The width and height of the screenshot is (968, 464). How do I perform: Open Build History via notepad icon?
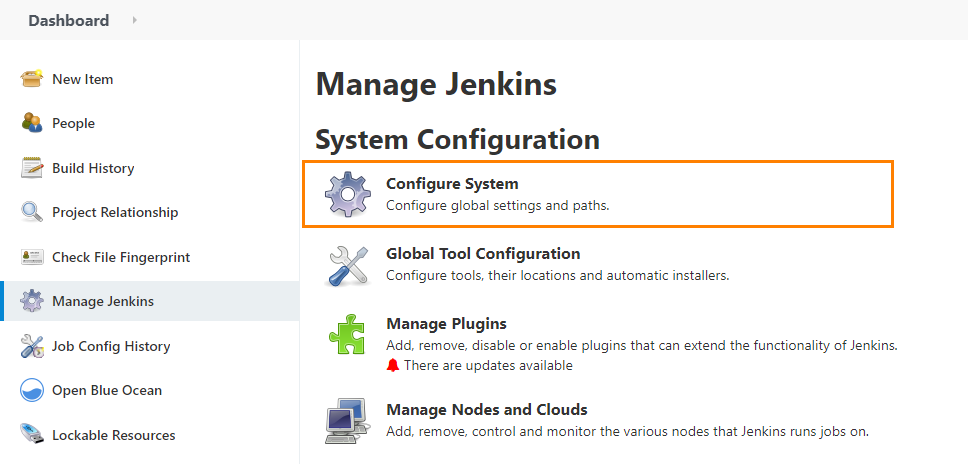[x=32, y=168]
